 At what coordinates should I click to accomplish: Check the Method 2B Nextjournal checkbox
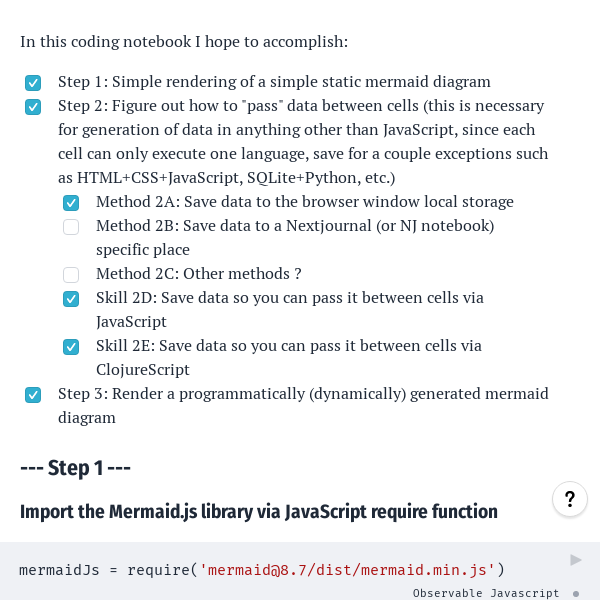tap(71, 227)
